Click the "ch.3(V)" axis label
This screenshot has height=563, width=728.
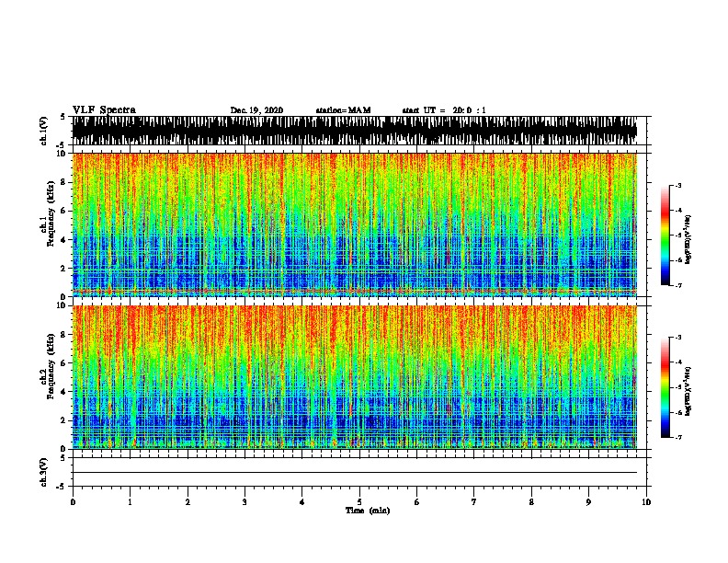tap(43, 472)
